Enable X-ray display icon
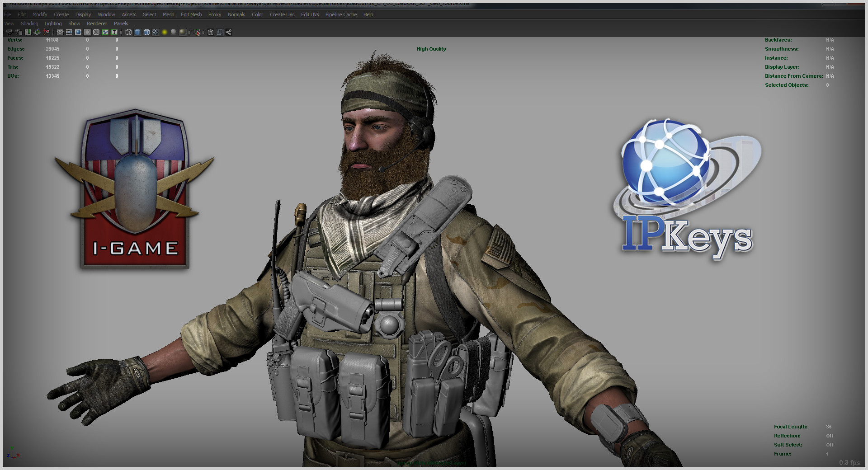 click(x=210, y=32)
